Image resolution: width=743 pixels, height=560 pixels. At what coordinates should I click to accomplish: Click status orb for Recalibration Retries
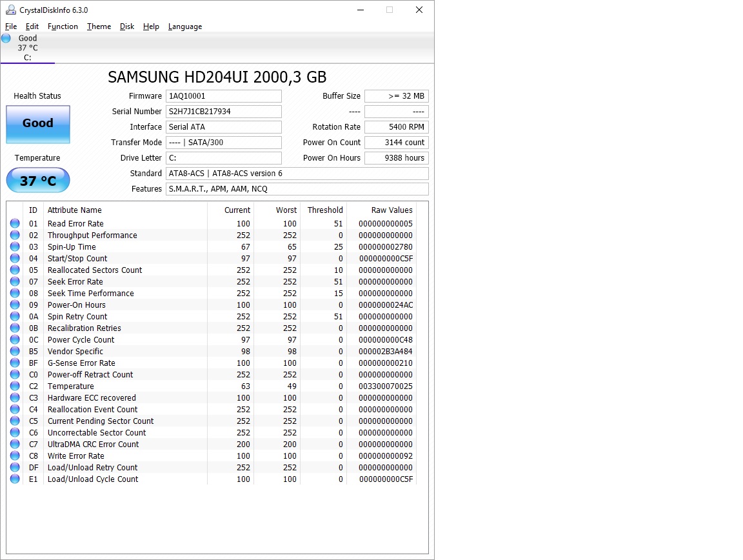15,328
